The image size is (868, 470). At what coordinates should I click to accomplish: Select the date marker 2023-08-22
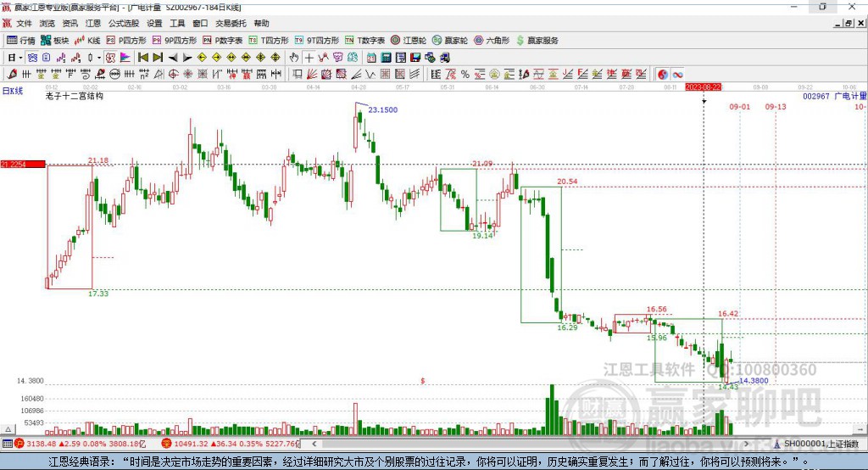click(x=703, y=87)
